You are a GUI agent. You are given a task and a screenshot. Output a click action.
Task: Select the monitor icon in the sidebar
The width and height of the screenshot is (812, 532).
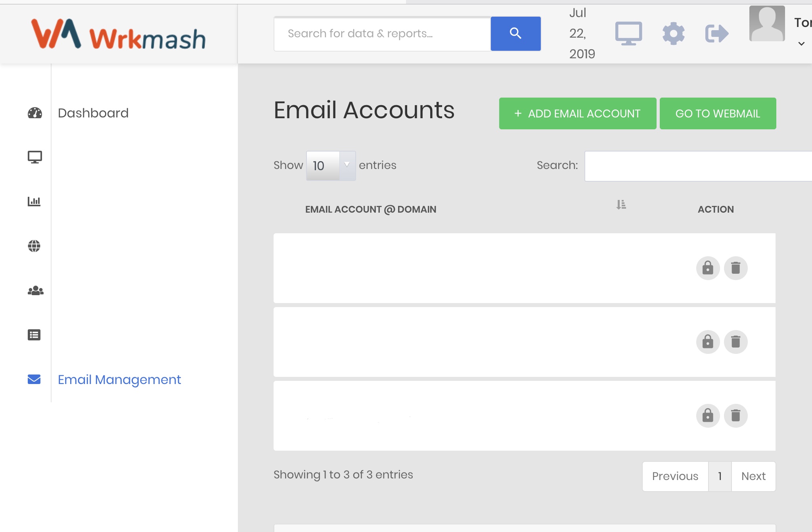click(35, 157)
